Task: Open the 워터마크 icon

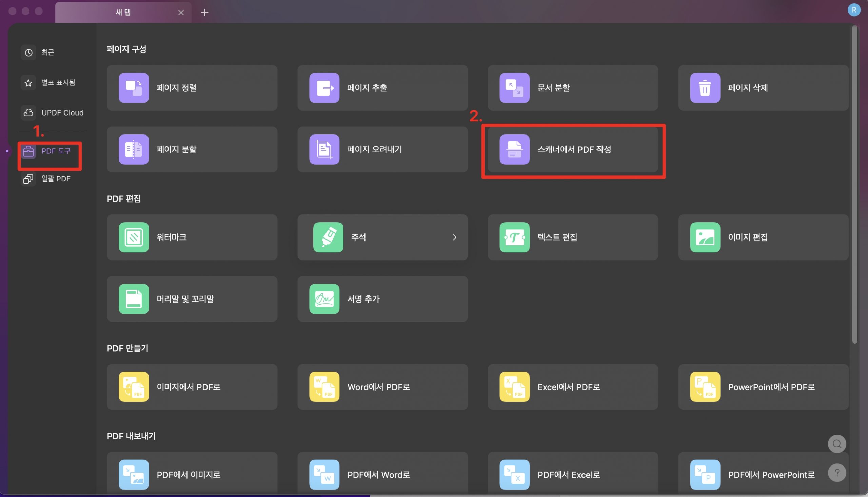Action: click(x=134, y=237)
